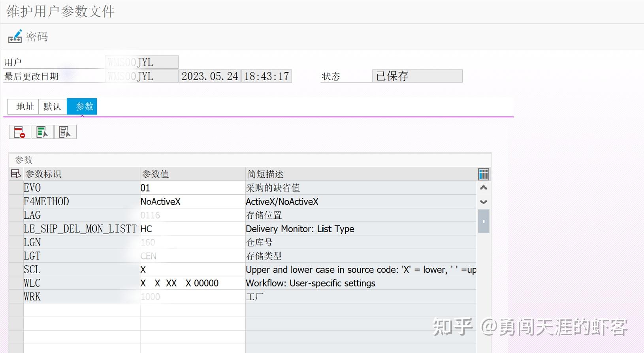
Task: Select the F4METHOD parameter ID cell
Action: pos(81,201)
